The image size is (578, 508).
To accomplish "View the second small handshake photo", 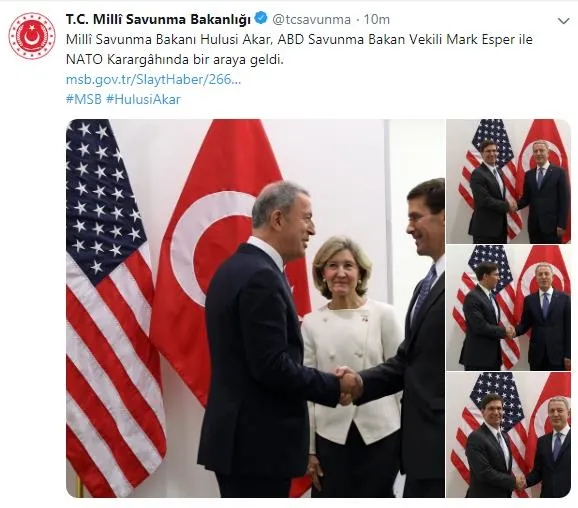I will [508, 308].
